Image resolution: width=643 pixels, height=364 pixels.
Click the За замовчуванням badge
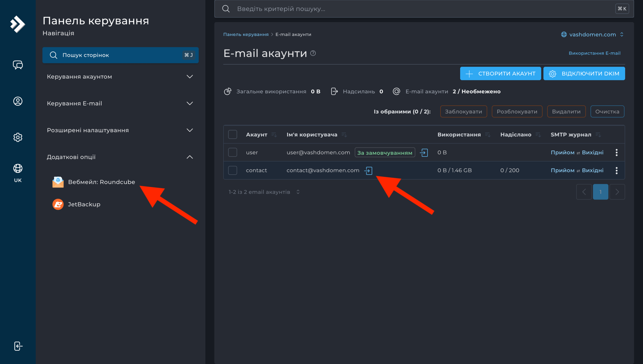(385, 153)
